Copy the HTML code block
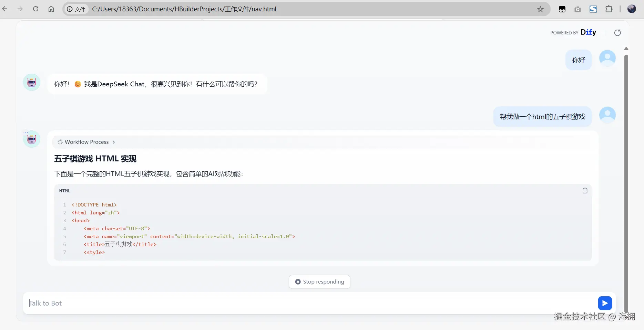The width and height of the screenshot is (644, 330). click(585, 191)
